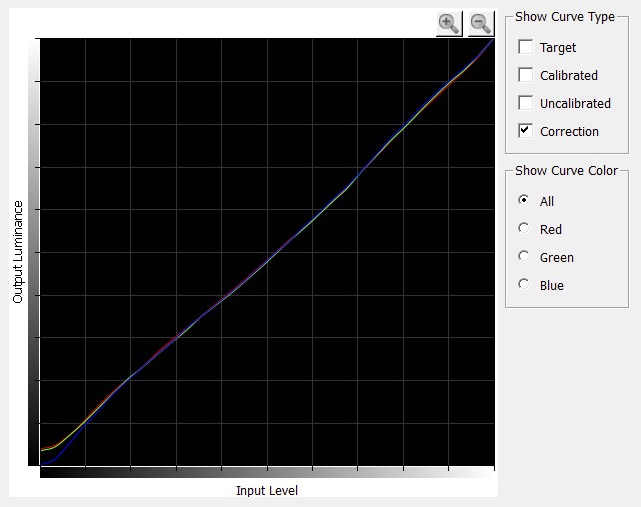Select the Green curve color radio button
The height and width of the screenshot is (507, 641).
click(524, 257)
